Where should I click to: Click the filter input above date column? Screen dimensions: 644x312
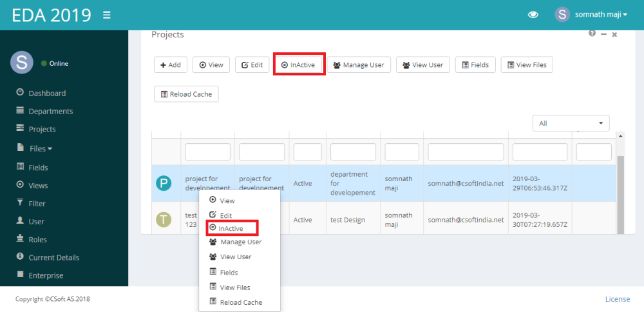[540, 151]
